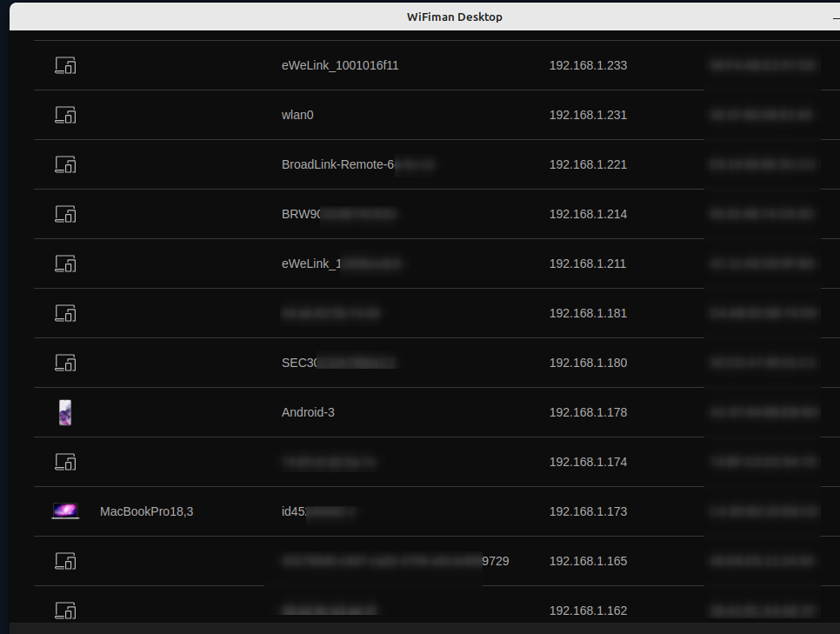Click IP address 192.168.1.180
Screen dimensions: 840x634
tap(588, 363)
